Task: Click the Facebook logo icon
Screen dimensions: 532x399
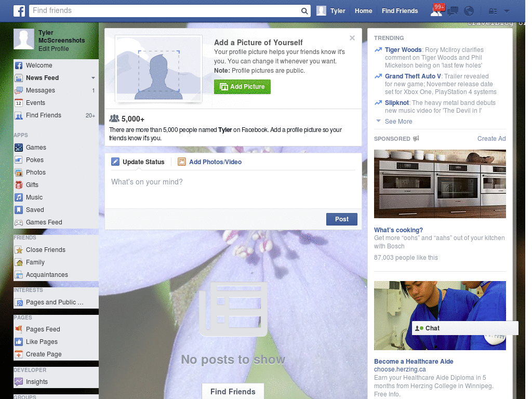Action: tap(19, 11)
